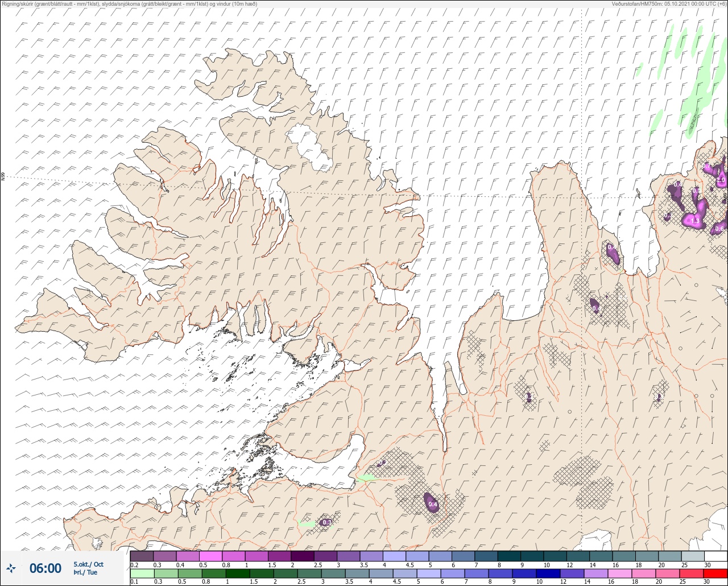Pick upper legend dark teal swatch labeled 9
Viewport: 728px width, 586px height.
point(532,556)
